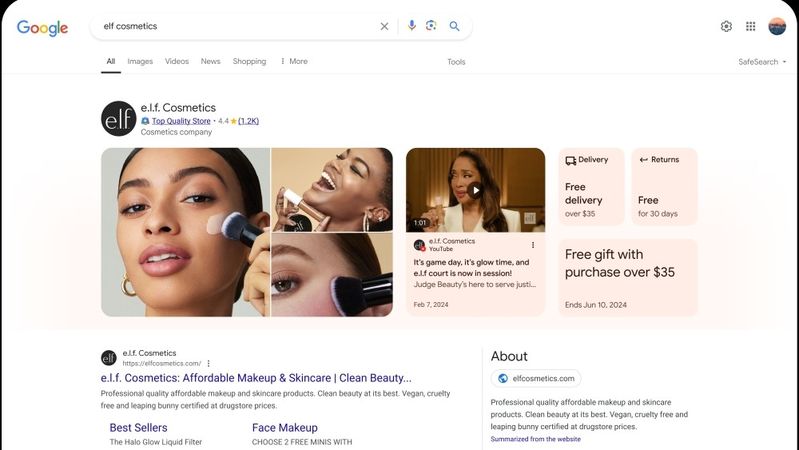The image size is (799, 450).
Task: Click the Ends Jun 10, 2024 text
Action: click(x=596, y=305)
